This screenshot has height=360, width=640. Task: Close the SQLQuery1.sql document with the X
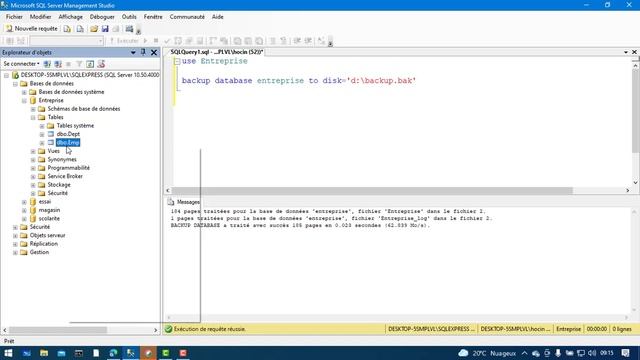tap(634, 52)
